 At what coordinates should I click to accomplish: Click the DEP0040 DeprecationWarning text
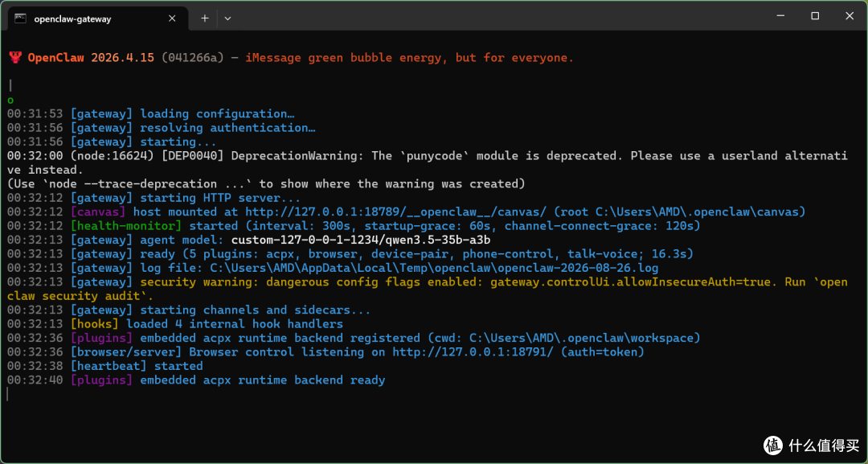[x=428, y=162]
